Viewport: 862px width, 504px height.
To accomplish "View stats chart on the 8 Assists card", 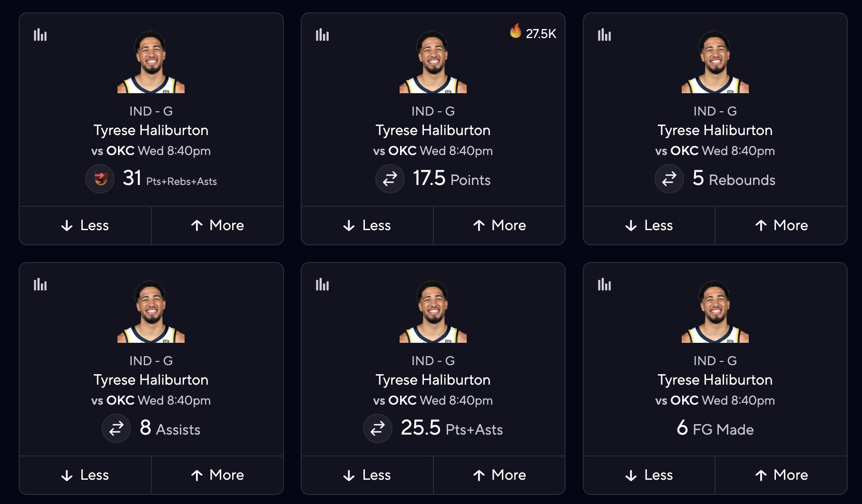I will pyautogui.click(x=41, y=285).
